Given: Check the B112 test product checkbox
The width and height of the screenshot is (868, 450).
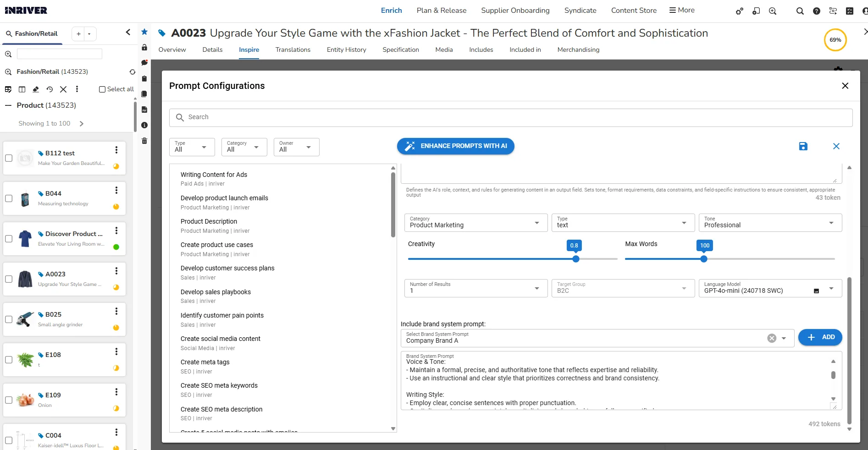Looking at the screenshot, I should pos(9,159).
